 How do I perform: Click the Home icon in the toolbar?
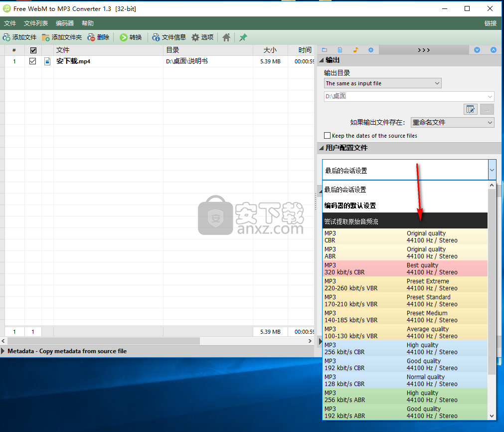[226, 37]
